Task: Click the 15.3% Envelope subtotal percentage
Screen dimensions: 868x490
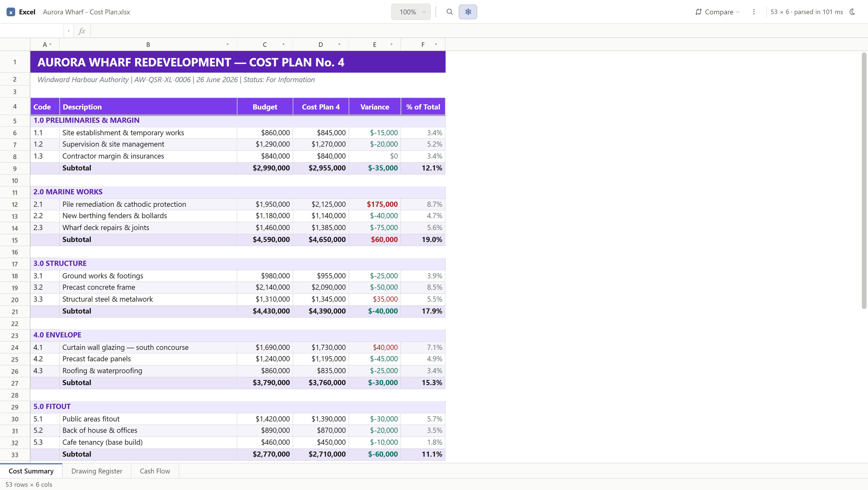Action: click(423, 383)
